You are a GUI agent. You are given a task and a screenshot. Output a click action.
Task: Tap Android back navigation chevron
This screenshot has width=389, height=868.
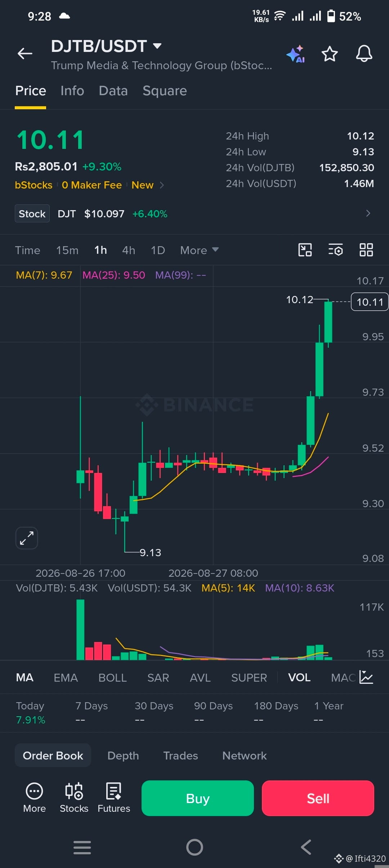pyautogui.click(x=306, y=847)
